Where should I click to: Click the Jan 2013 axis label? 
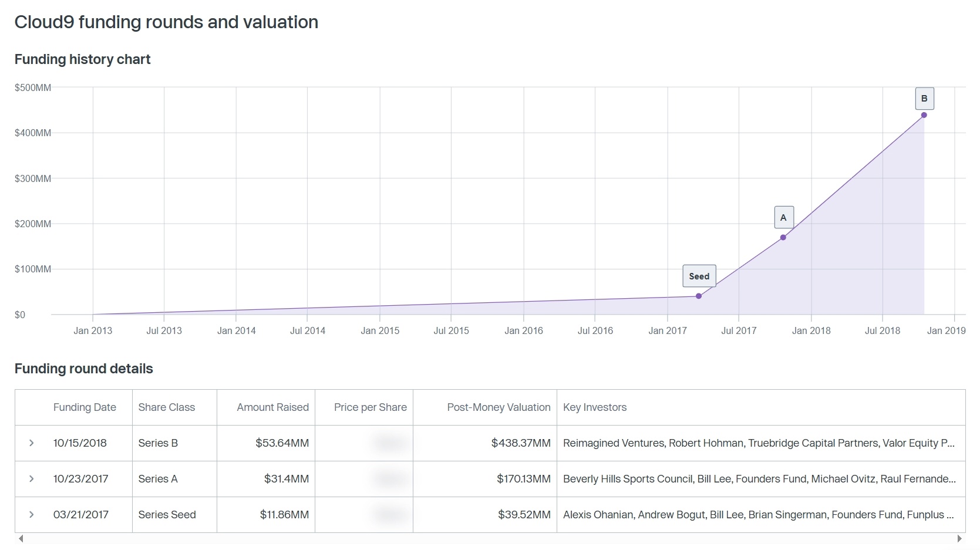coord(93,331)
